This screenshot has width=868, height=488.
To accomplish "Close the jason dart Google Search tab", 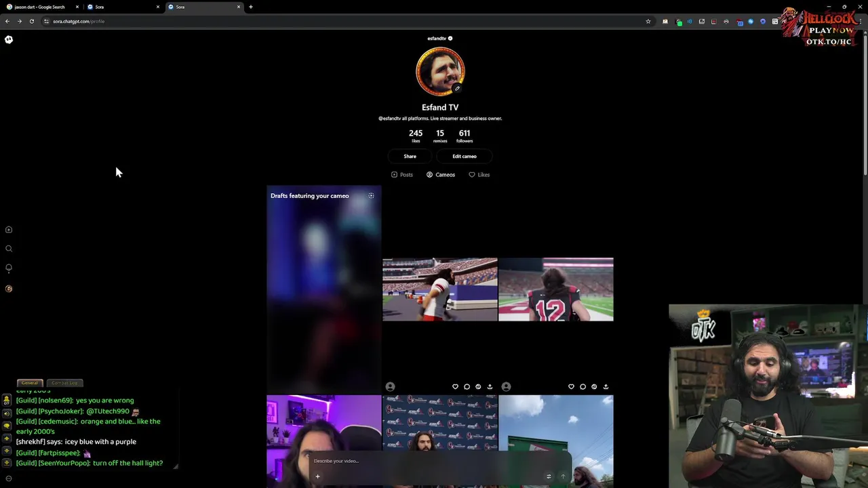I will [77, 7].
